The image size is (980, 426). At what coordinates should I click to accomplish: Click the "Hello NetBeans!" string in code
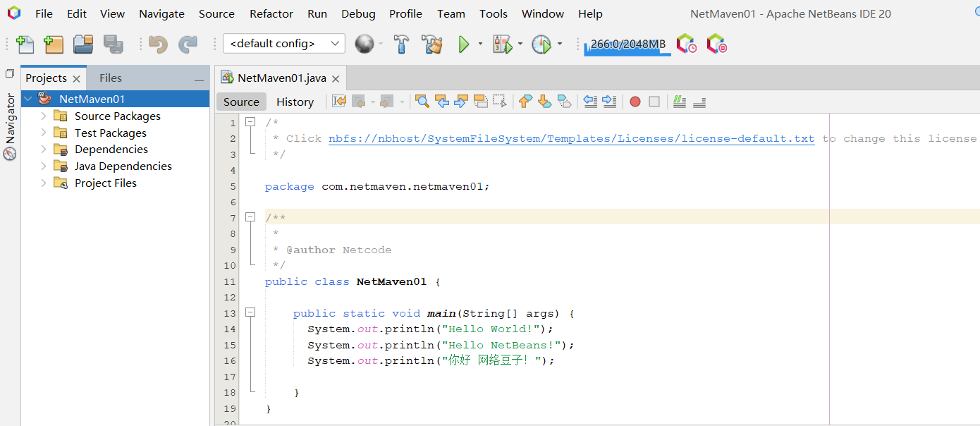(x=501, y=345)
